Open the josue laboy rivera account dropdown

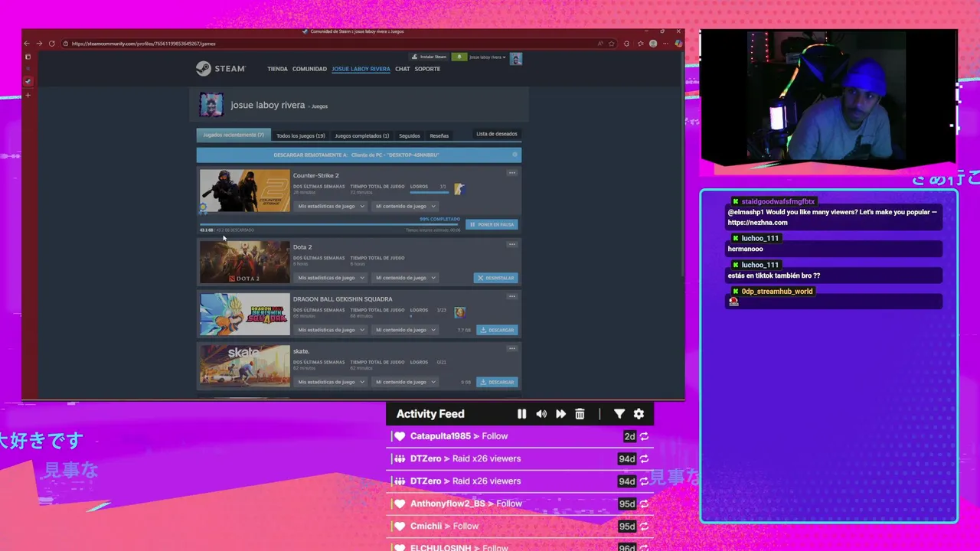point(488,57)
